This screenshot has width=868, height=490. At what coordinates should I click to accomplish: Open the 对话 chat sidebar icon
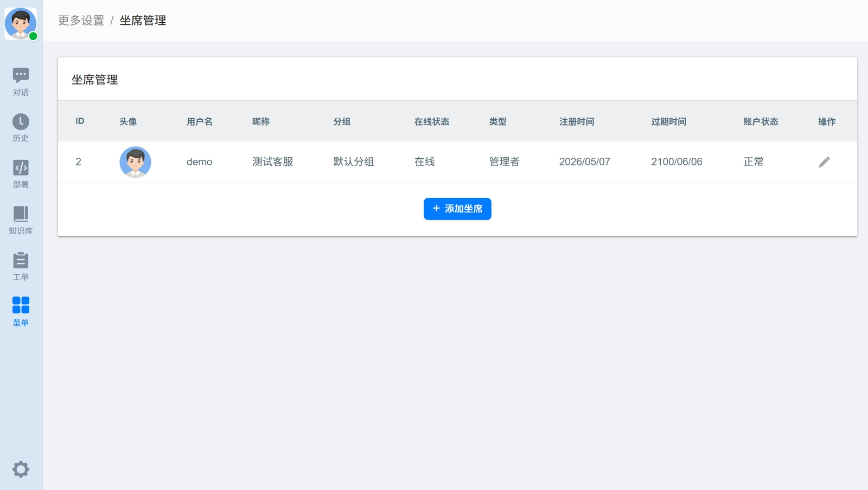(x=21, y=82)
